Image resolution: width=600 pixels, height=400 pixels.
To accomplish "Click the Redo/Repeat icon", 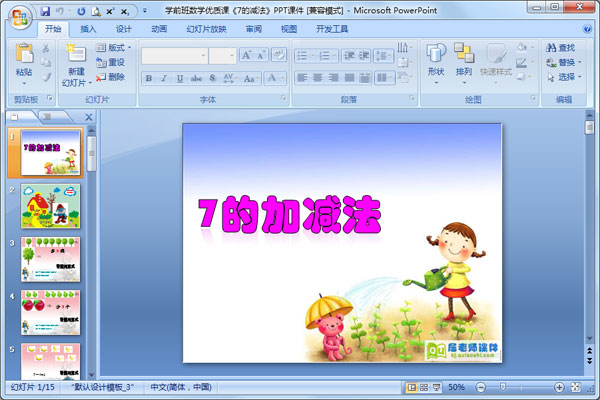I will (x=81, y=11).
